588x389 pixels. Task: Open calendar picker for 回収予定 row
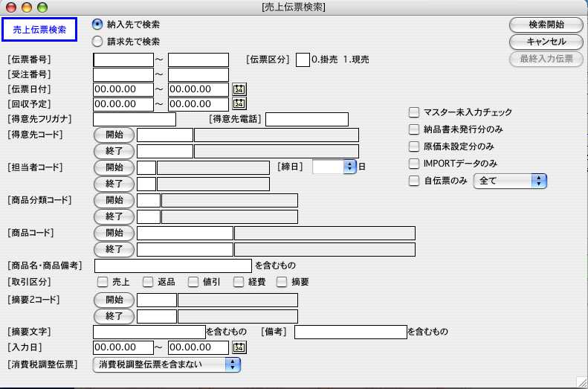tap(239, 104)
